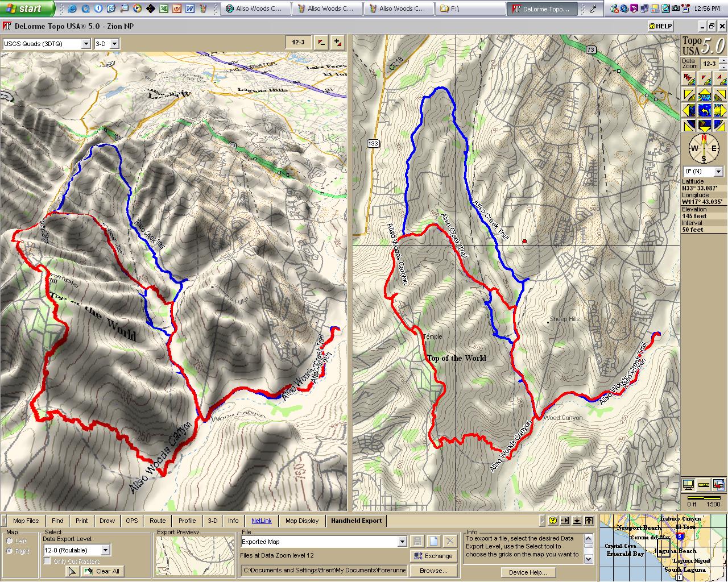Click the delete export file icon

[x=450, y=542]
